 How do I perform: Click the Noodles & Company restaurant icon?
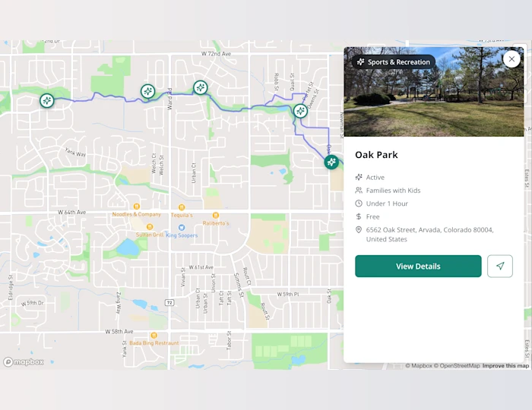[136, 207]
